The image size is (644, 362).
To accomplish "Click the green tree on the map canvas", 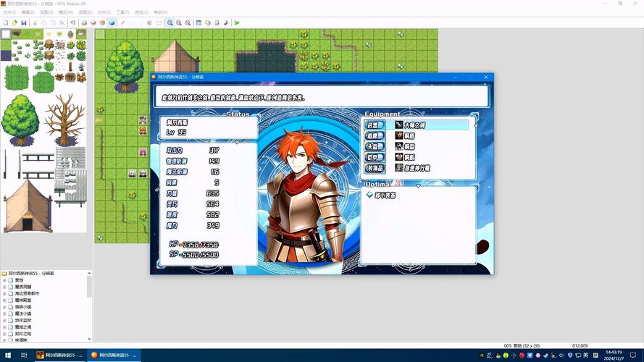I will point(125,65).
